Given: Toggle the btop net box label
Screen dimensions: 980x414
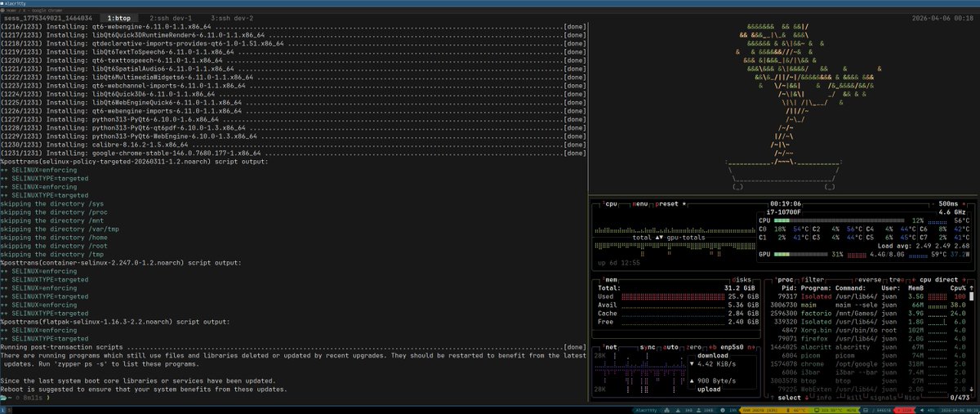Looking at the screenshot, I should pos(610,347).
